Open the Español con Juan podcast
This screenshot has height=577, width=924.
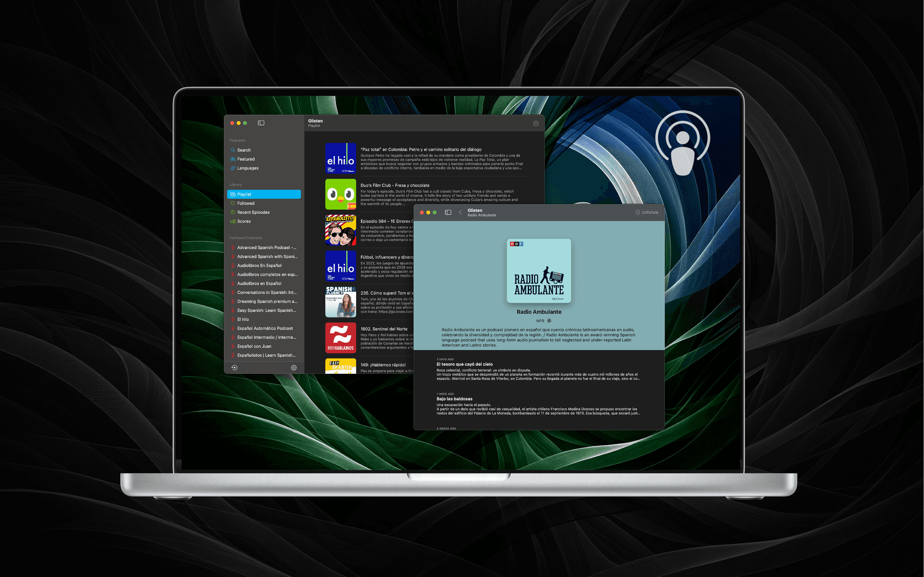254,346
